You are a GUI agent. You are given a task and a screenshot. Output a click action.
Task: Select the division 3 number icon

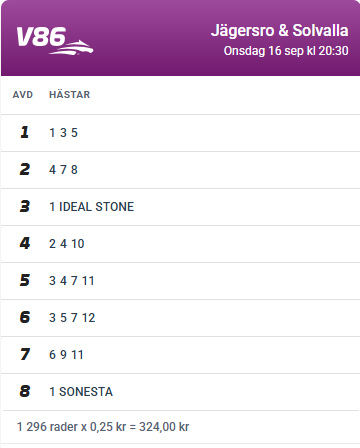point(25,206)
